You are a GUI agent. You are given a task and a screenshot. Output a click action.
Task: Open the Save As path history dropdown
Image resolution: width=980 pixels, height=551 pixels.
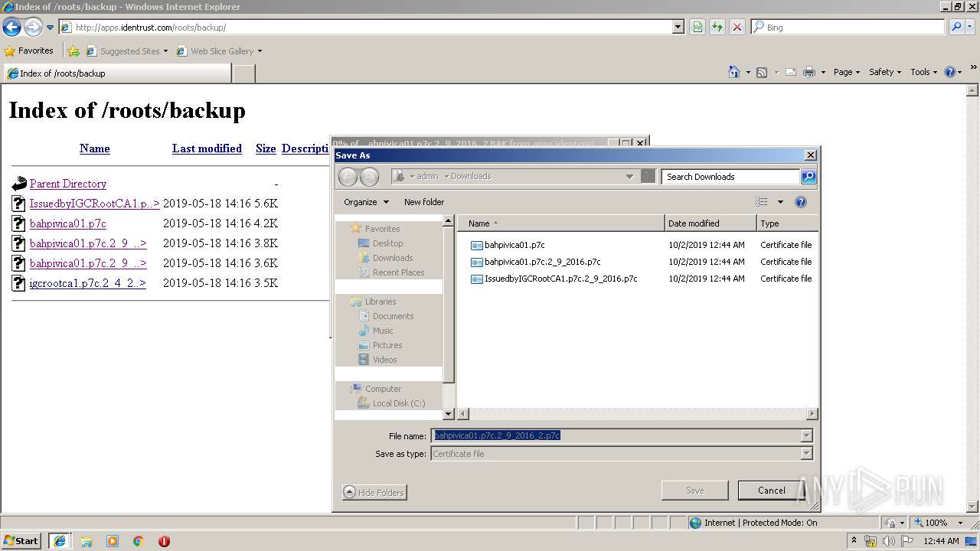[629, 176]
